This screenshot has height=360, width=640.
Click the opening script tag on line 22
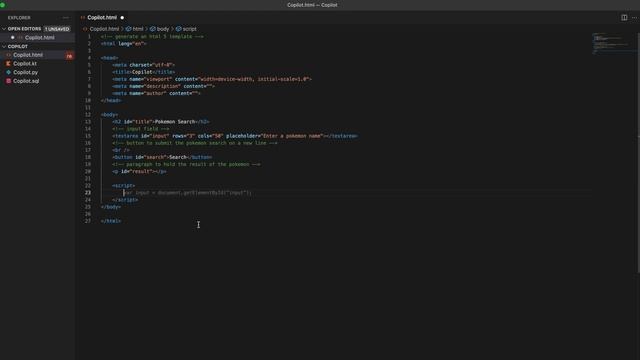tap(124, 186)
